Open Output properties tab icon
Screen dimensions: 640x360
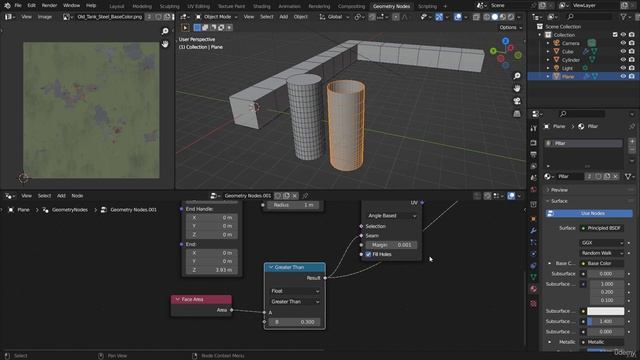coord(533,154)
